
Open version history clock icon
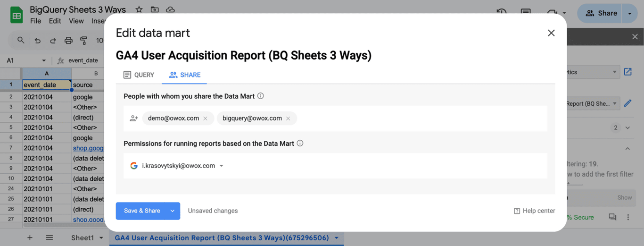pos(501,12)
